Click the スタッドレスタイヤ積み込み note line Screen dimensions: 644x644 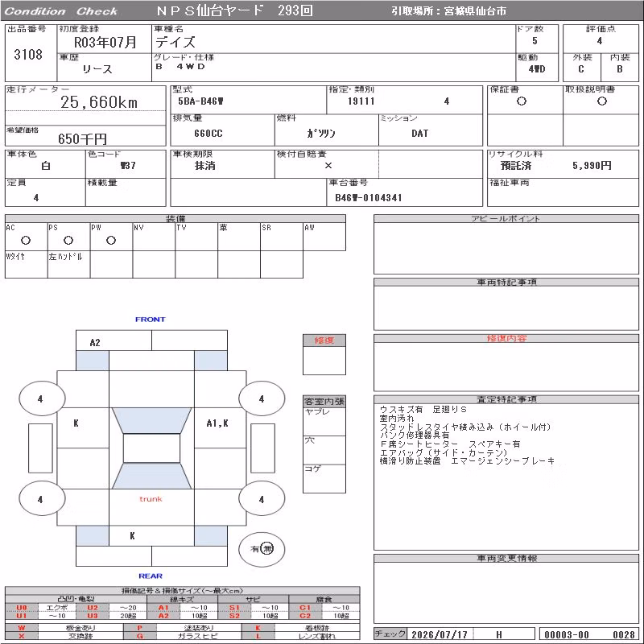[x=465, y=427]
